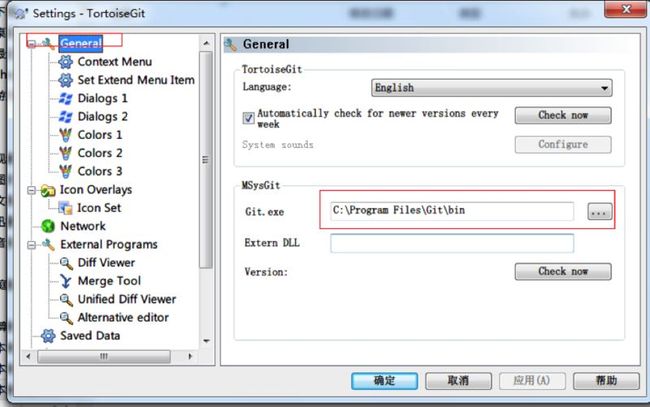Click the Unified Diff Viewer magnifier icon
The width and height of the screenshot is (650, 407).
[66, 299]
